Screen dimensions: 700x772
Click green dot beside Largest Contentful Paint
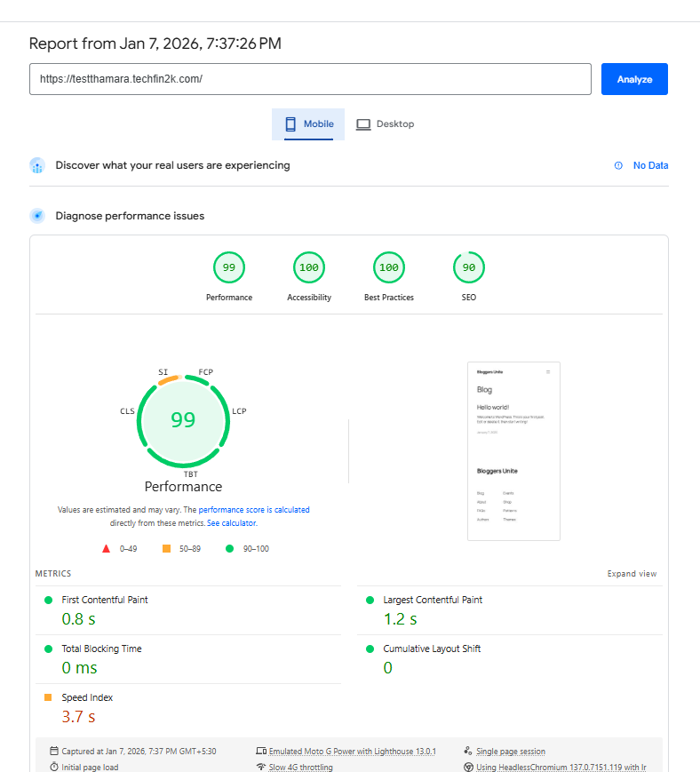pyautogui.click(x=370, y=601)
